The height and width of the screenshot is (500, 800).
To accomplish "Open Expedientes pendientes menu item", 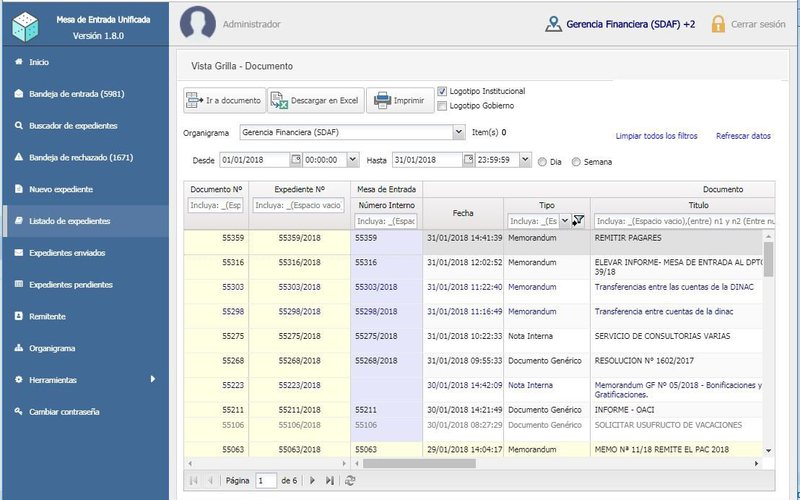I will click(x=71, y=285).
